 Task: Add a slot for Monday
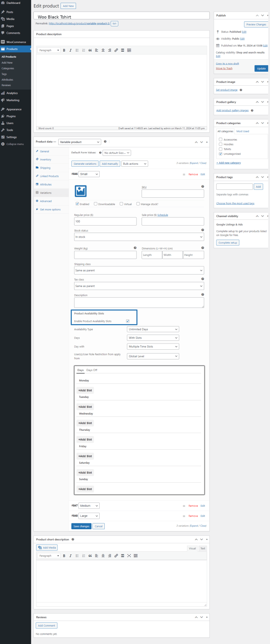tap(85, 390)
